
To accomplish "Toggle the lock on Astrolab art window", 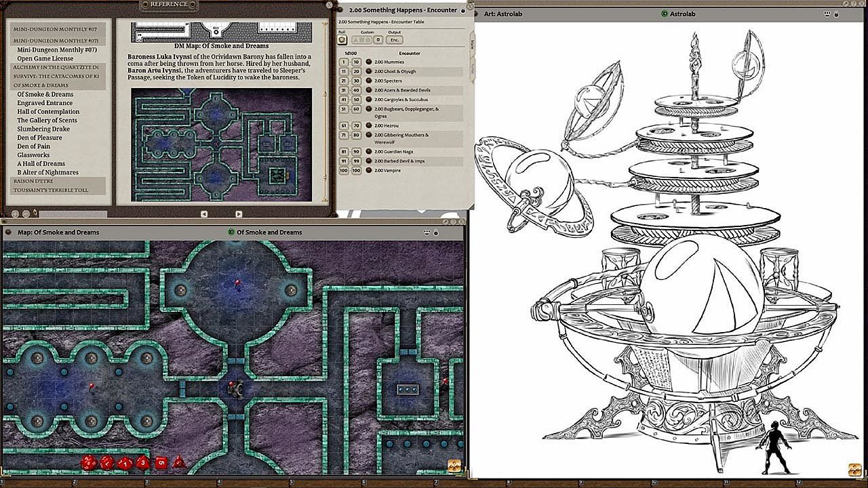I will point(836,14).
